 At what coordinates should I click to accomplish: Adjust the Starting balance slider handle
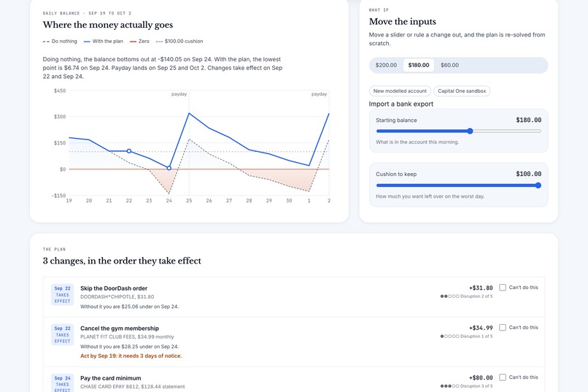470,131
